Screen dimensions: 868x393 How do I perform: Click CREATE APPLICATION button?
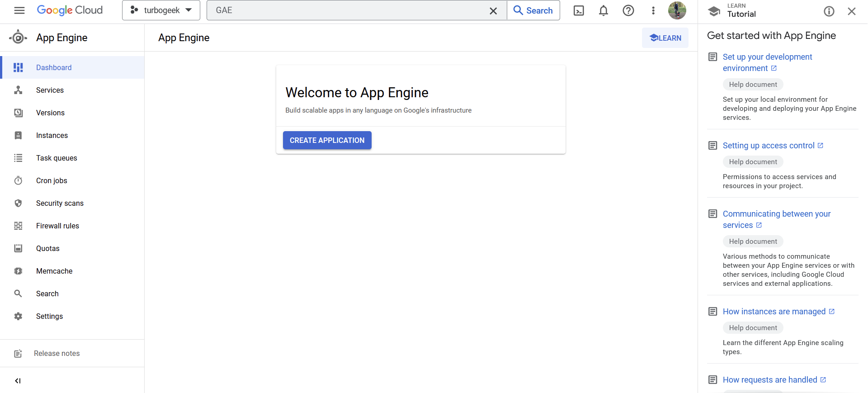pyautogui.click(x=327, y=140)
